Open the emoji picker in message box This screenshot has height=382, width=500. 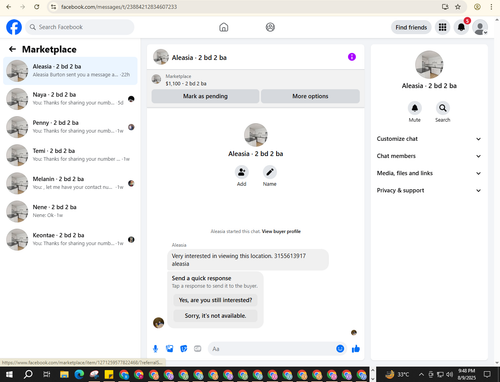click(340, 349)
